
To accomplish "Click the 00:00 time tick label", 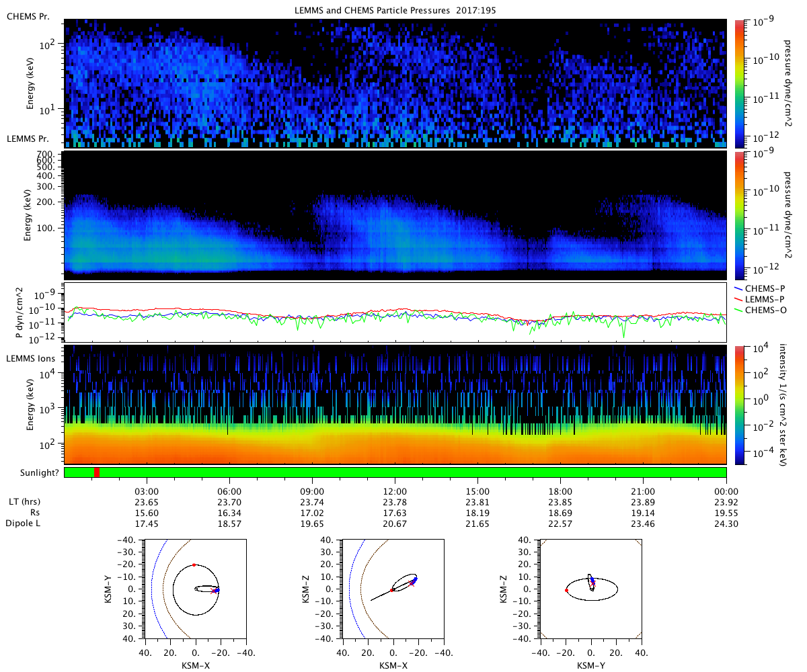I will [726, 491].
